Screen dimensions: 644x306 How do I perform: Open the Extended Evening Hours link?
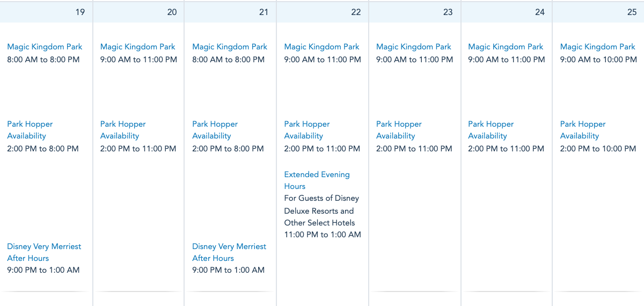pos(317,180)
